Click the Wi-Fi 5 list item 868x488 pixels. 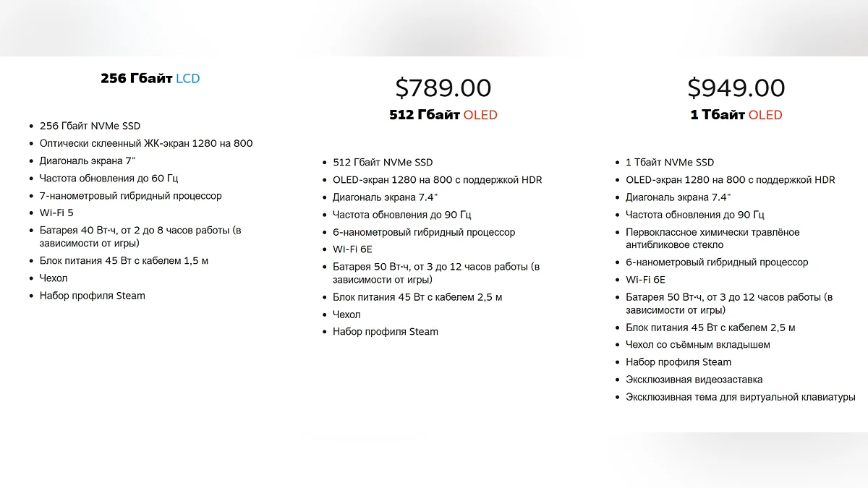[x=56, y=213]
